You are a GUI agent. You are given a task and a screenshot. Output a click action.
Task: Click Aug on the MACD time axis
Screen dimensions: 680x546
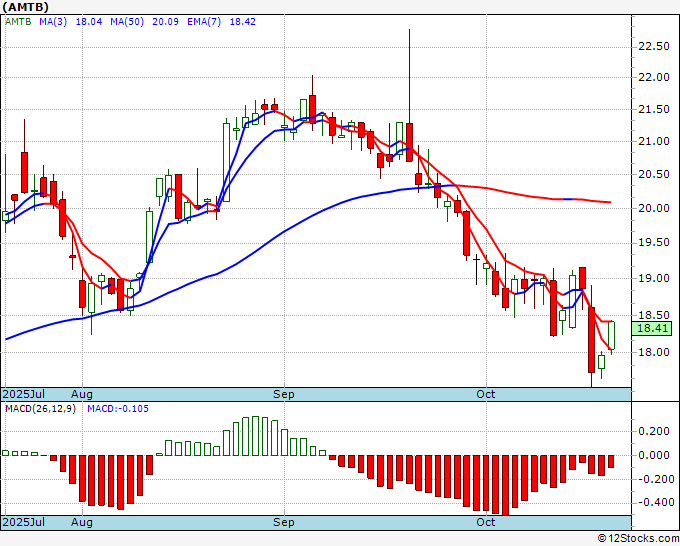[x=82, y=522]
